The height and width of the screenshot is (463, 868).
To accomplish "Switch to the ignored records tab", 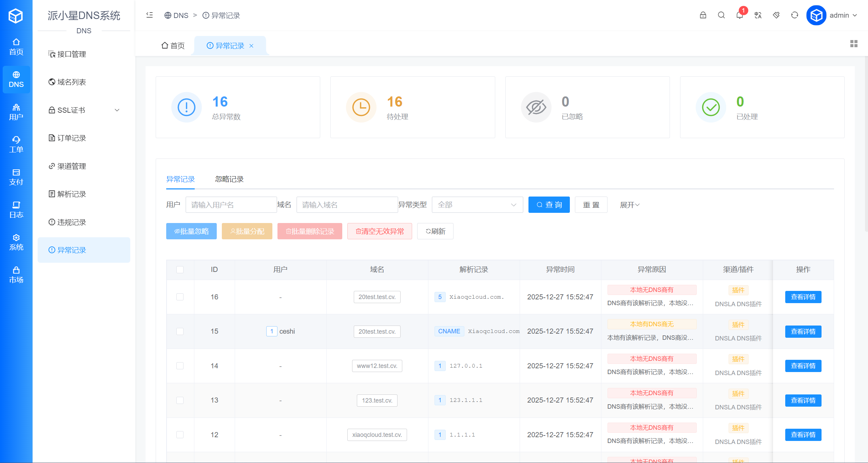I will [229, 179].
